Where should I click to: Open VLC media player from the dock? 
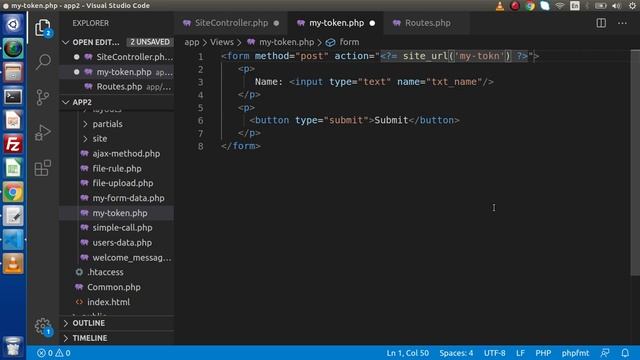point(13,264)
